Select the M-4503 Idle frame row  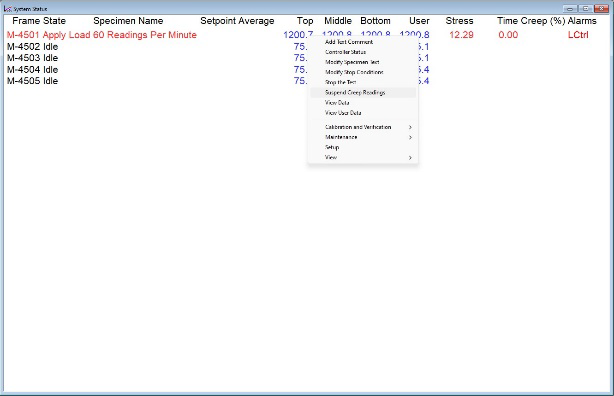[33, 58]
